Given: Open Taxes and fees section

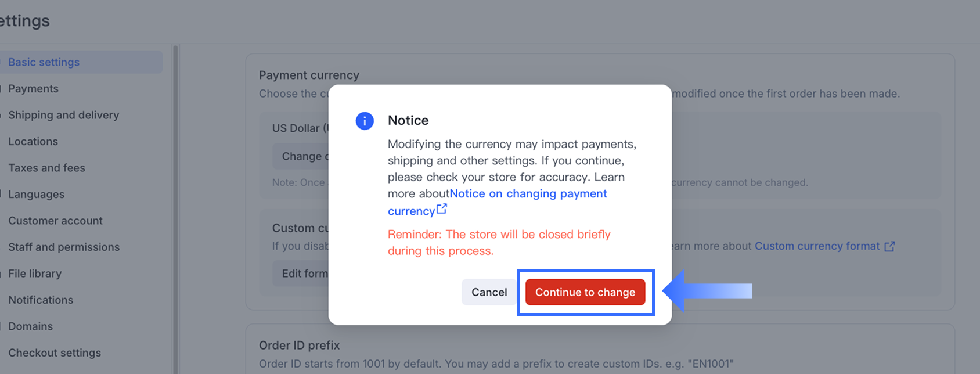Looking at the screenshot, I should pyautogui.click(x=46, y=168).
